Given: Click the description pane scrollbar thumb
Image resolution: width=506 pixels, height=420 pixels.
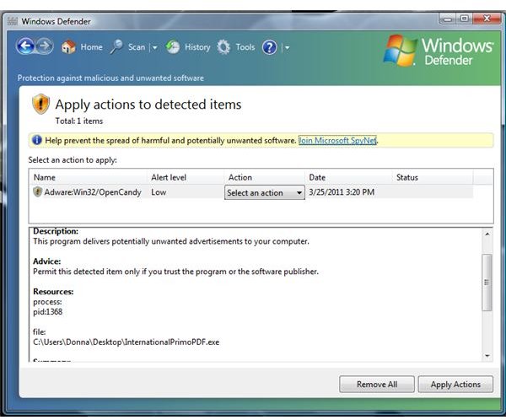Looking at the screenshot, I should [x=487, y=283].
